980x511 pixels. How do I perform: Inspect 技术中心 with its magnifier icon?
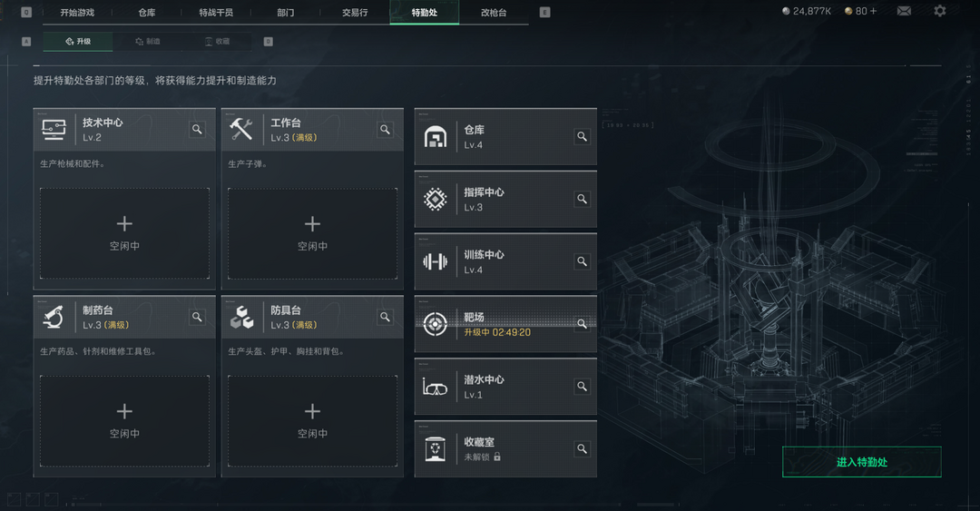(197, 130)
